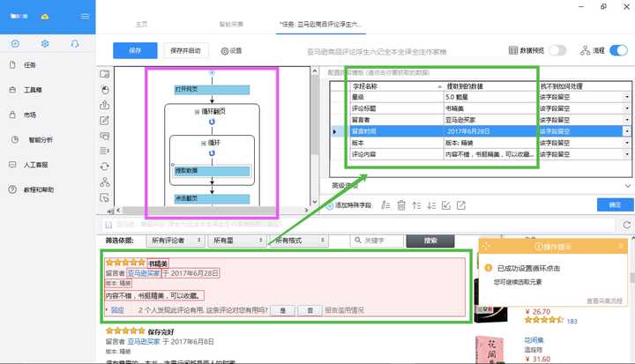
Task: Click the blue 保存 button
Action: coord(135,50)
